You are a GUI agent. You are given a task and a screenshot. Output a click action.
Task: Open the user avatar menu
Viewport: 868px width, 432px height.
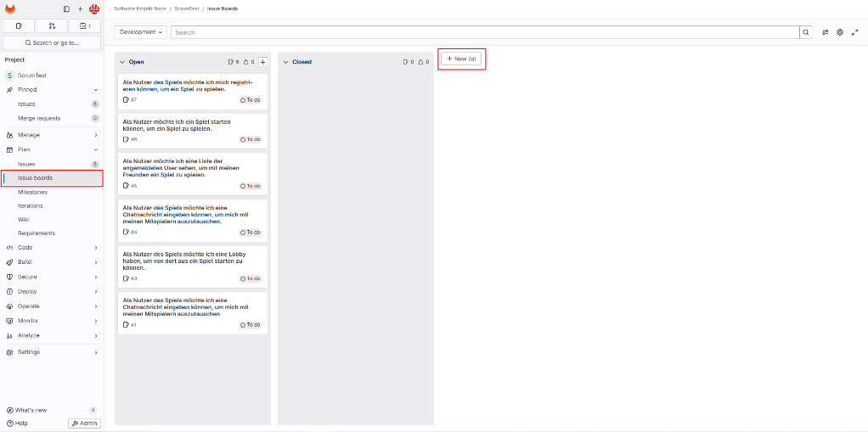pos(94,8)
